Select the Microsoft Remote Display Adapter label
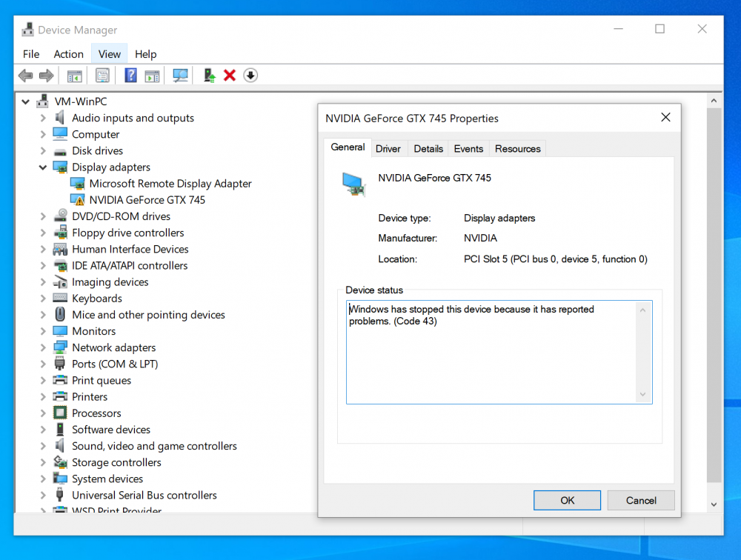This screenshot has width=741, height=560. point(170,184)
